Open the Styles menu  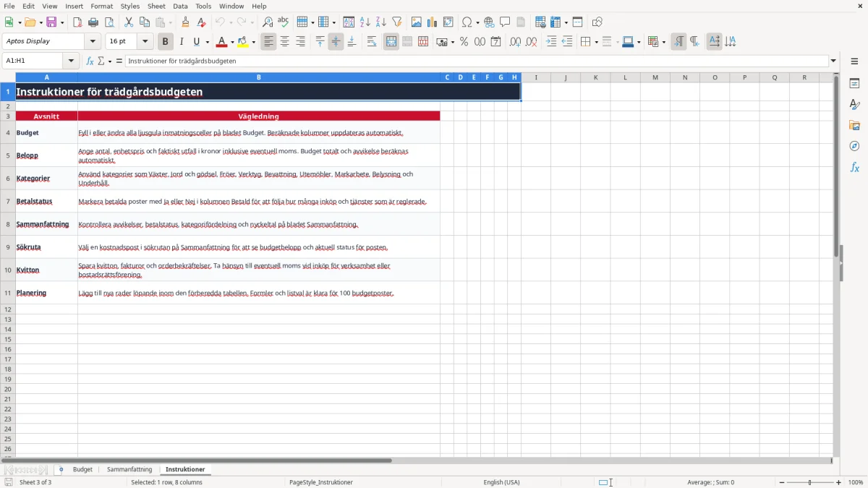[x=130, y=6]
